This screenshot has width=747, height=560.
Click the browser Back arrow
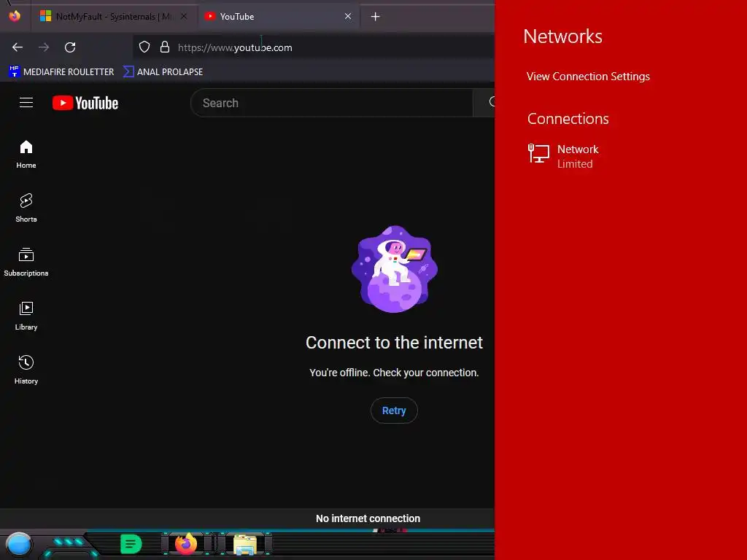pyautogui.click(x=18, y=47)
